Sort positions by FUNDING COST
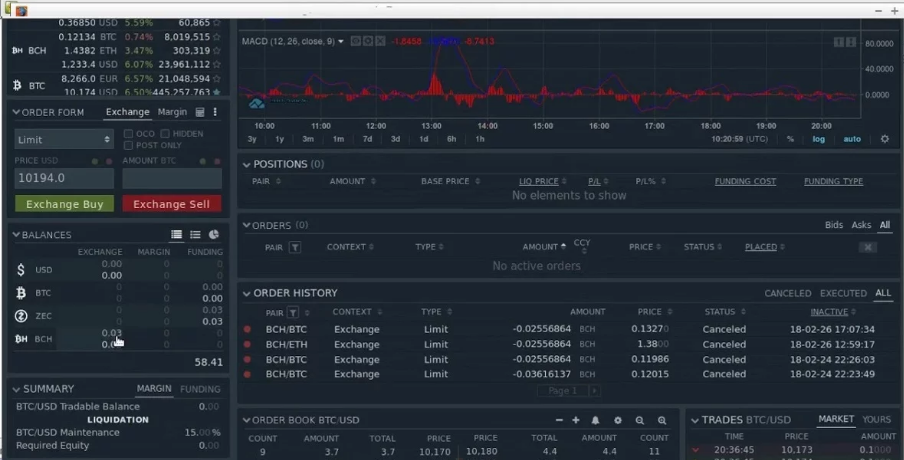 [745, 181]
